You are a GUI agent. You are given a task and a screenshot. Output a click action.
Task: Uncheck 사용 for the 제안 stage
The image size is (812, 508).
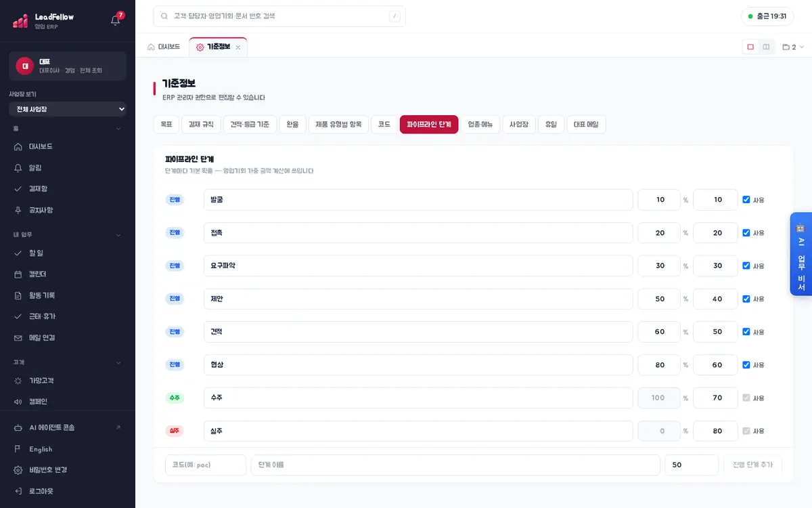(746, 299)
